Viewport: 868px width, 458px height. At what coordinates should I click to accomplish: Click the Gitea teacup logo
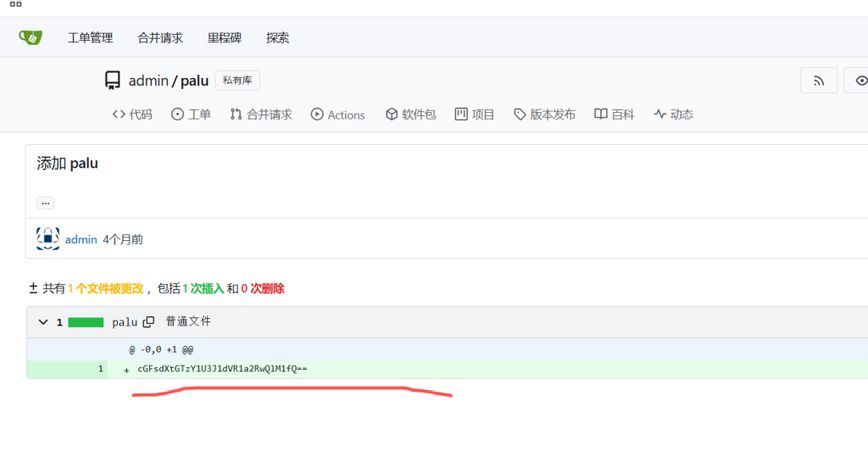31,37
